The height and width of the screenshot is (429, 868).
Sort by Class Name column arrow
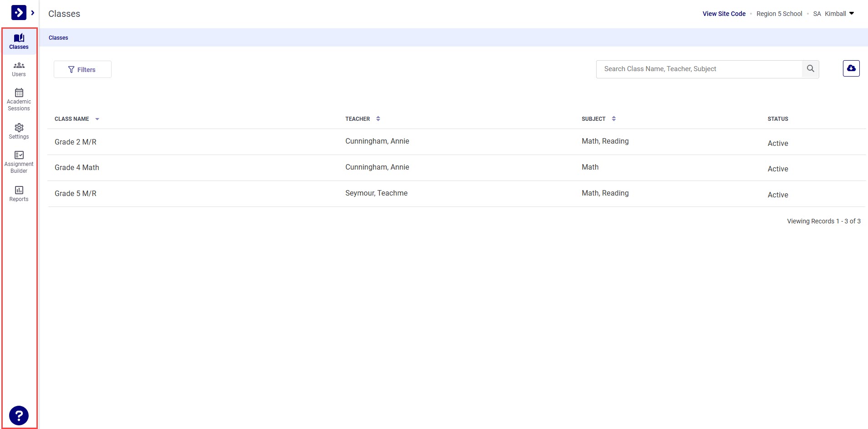(97, 119)
